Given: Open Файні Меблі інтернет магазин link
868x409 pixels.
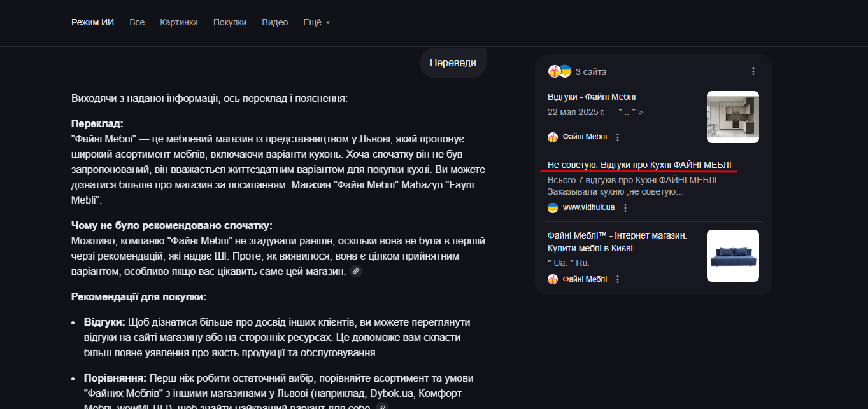Looking at the screenshot, I should tap(617, 242).
